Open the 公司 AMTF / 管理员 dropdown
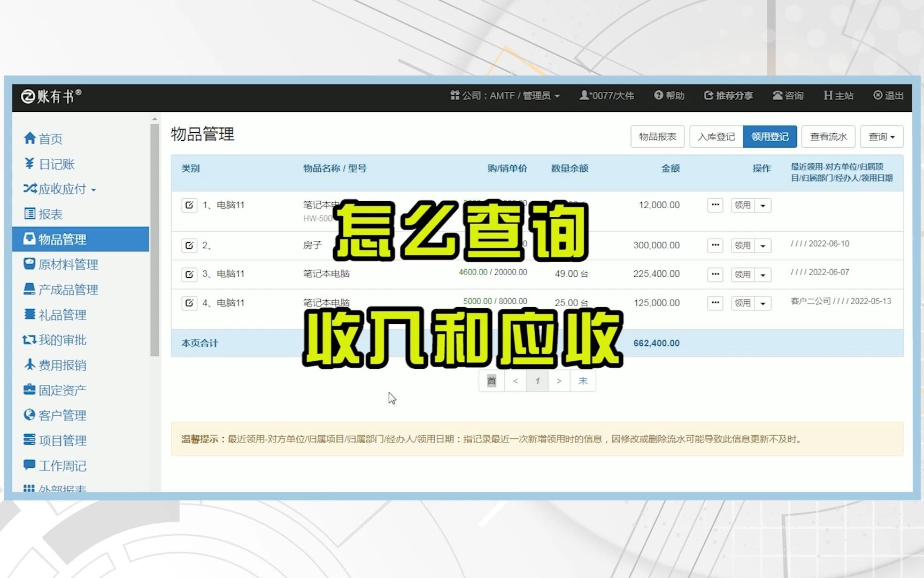The height and width of the screenshot is (578, 924). (x=505, y=95)
